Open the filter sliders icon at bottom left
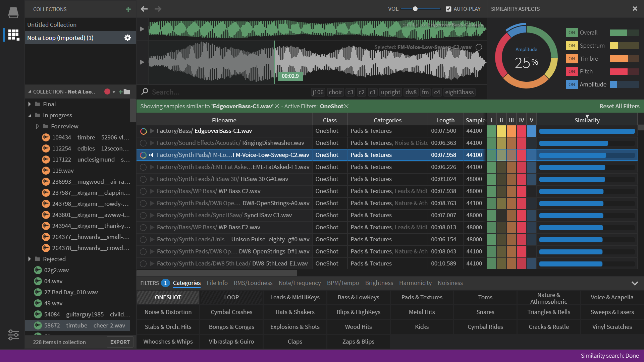 (13, 335)
